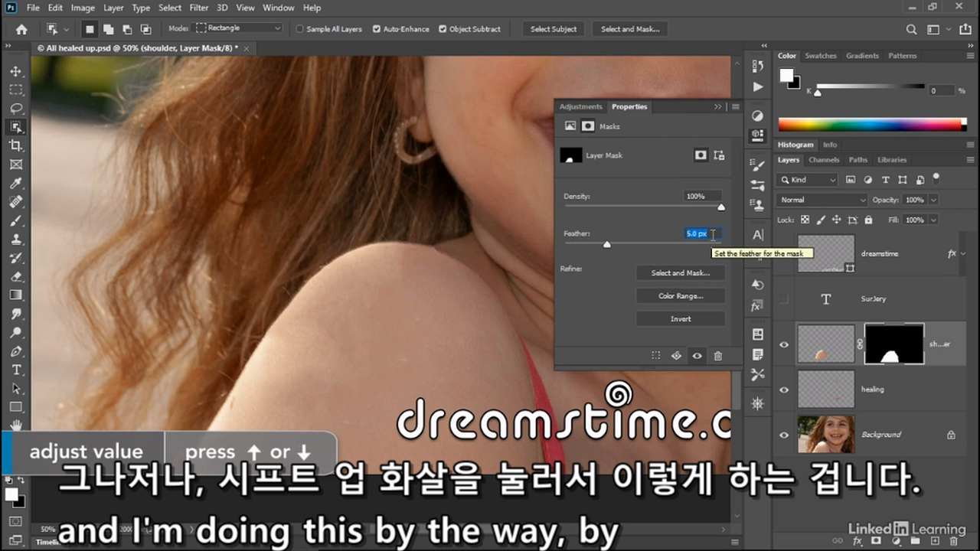
Task: Open the search icon in options bar
Action: point(911,29)
